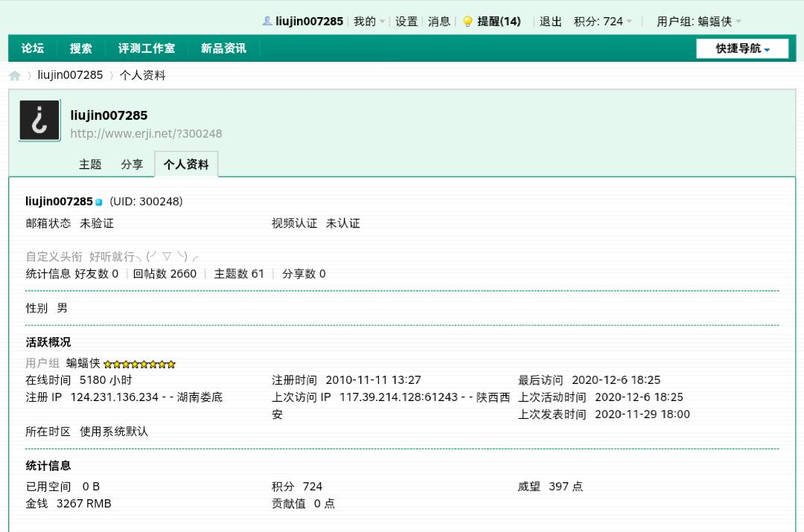
Task: Switch to the 主题 tab
Action: tap(90, 164)
